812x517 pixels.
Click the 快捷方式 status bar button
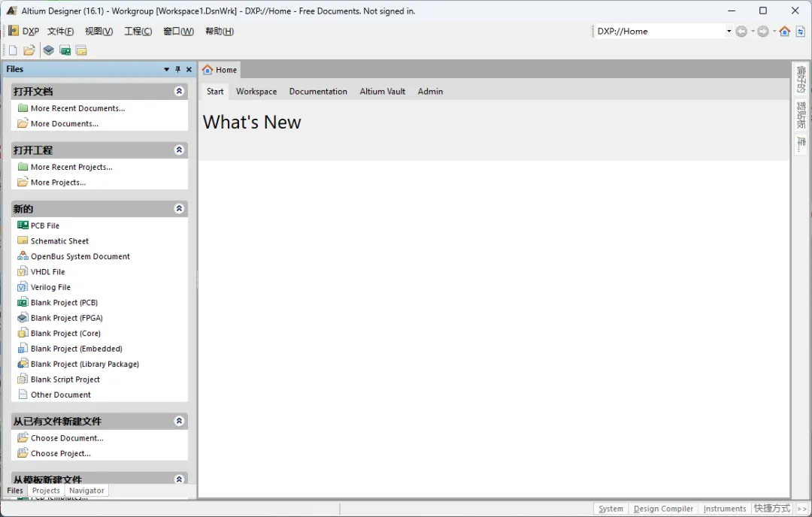click(772, 509)
